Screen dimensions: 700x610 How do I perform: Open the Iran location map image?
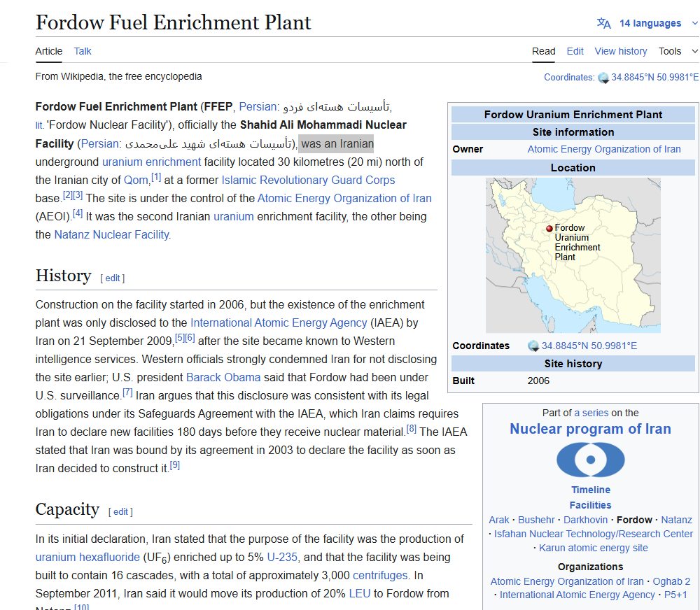[x=573, y=255]
